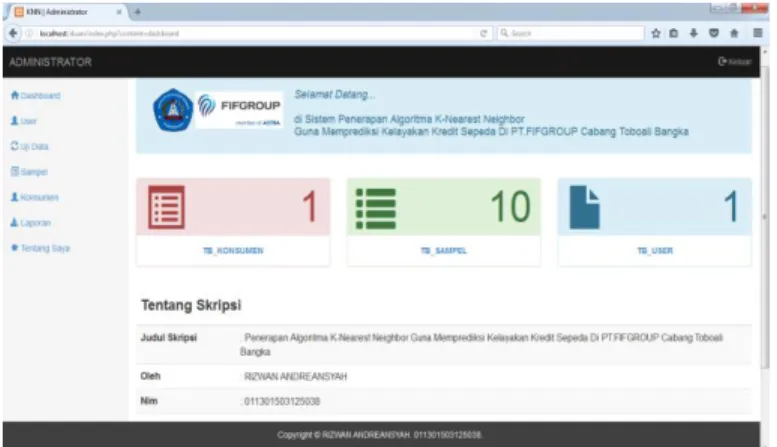Open the TB_KONSUMEN link
Image resolution: width=777 pixels, height=447 pixels.
[x=233, y=251]
